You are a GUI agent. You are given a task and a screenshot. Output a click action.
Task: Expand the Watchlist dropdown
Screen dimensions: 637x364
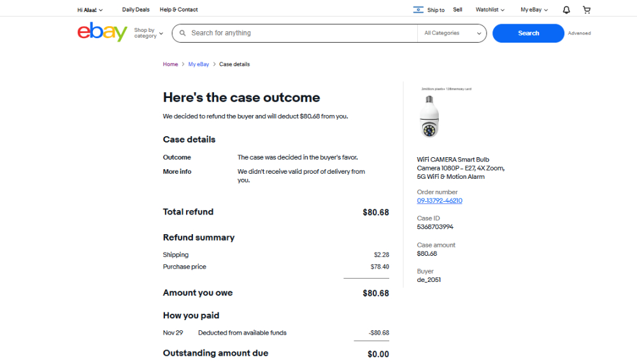point(490,10)
